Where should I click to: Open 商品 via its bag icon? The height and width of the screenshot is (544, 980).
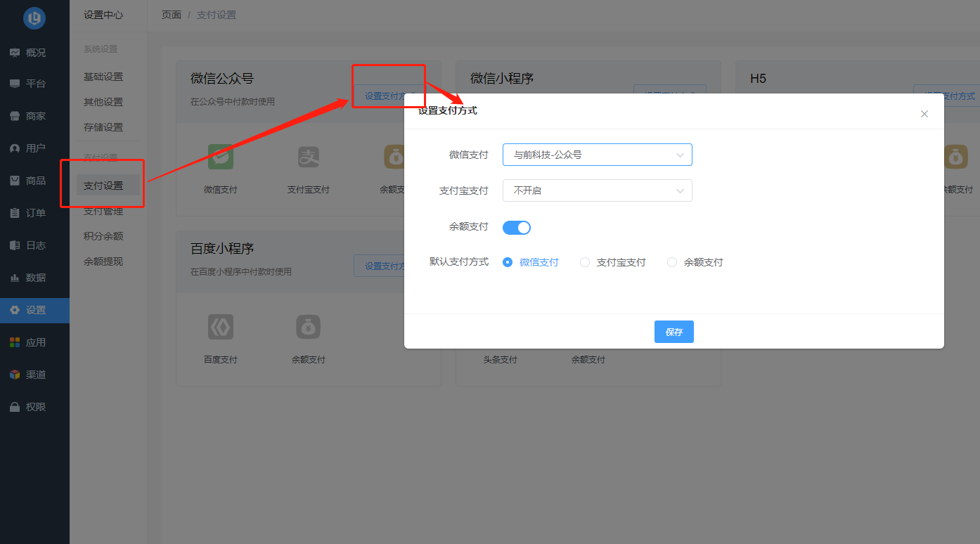click(x=14, y=181)
